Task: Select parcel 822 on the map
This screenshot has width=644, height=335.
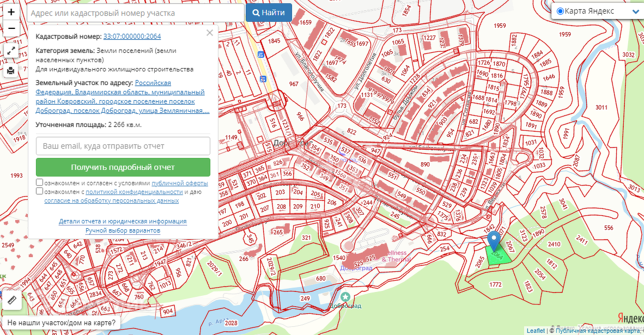Action: tap(351, 131)
